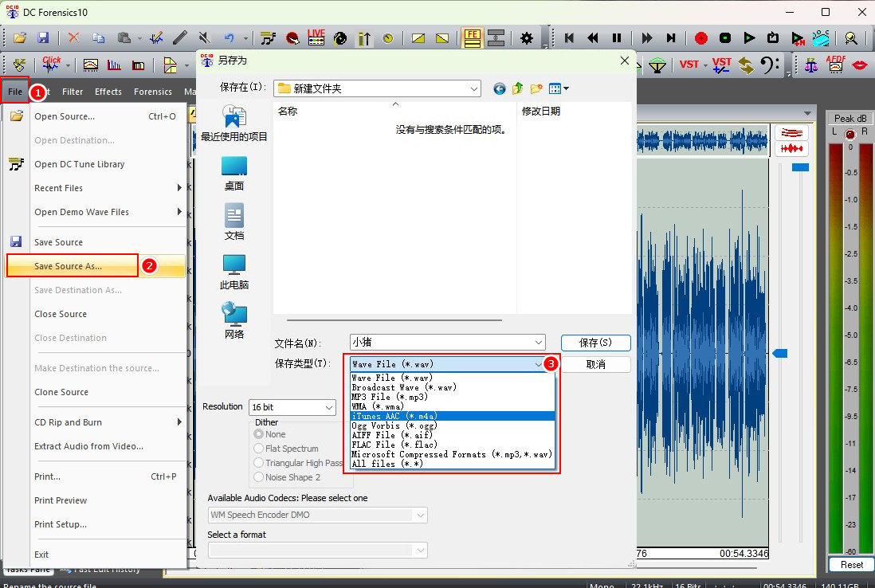Click the EZ scales icon near AEDF
The width and height of the screenshot is (875, 588).
pyautogui.click(x=811, y=65)
